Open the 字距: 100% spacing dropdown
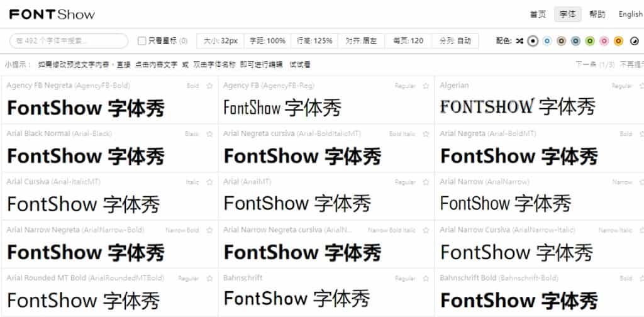Image resolution: width=644 pixels, height=317 pixels. click(267, 41)
